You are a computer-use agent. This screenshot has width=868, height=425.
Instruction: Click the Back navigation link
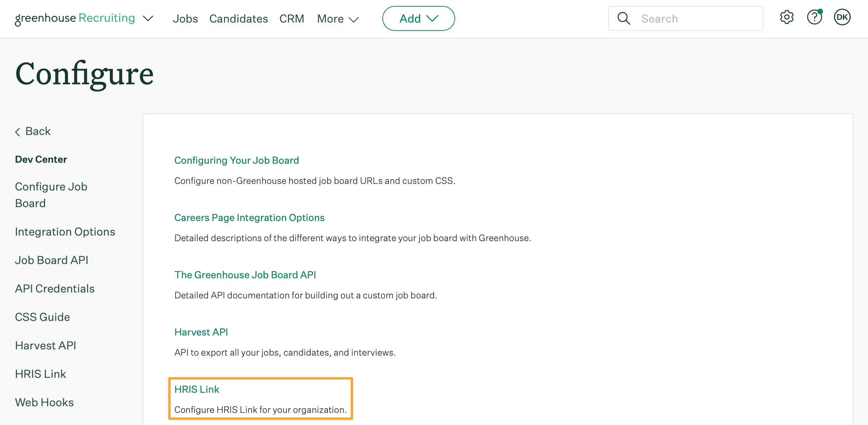[33, 131]
